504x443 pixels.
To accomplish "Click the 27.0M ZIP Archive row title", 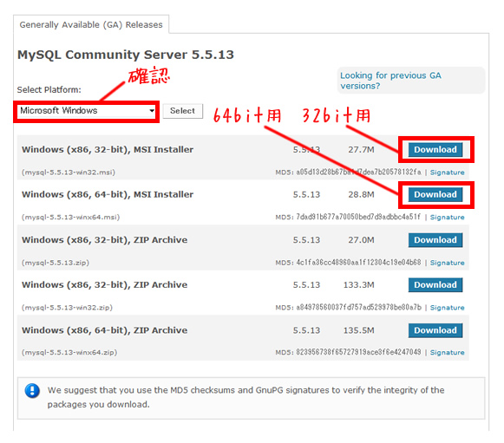I will [x=104, y=240].
